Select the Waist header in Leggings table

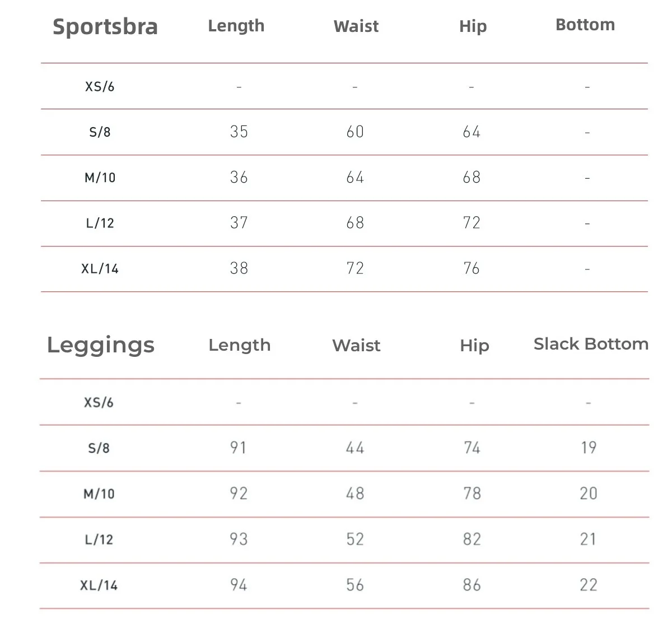(356, 345)
